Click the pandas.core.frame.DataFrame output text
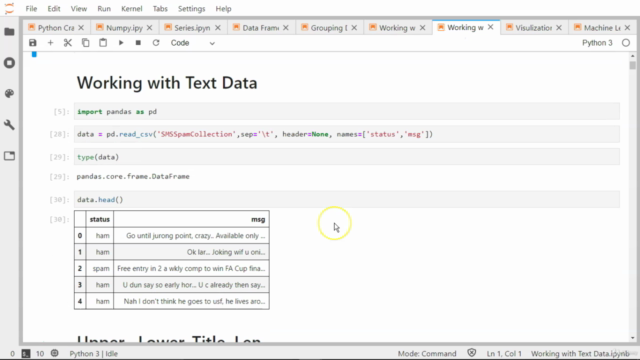The width and height of the screenshot is (640, 360). pos(133,176)
